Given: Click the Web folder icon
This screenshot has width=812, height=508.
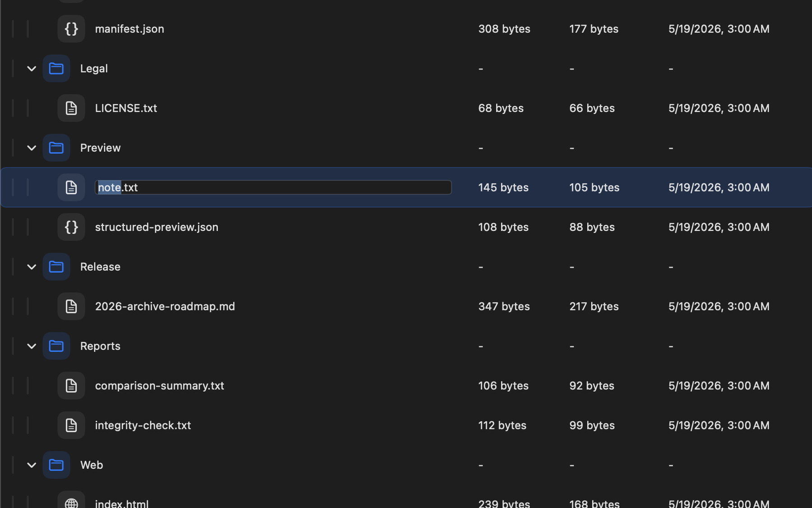Looking at the screenshot, I should [x=56, y=465].
